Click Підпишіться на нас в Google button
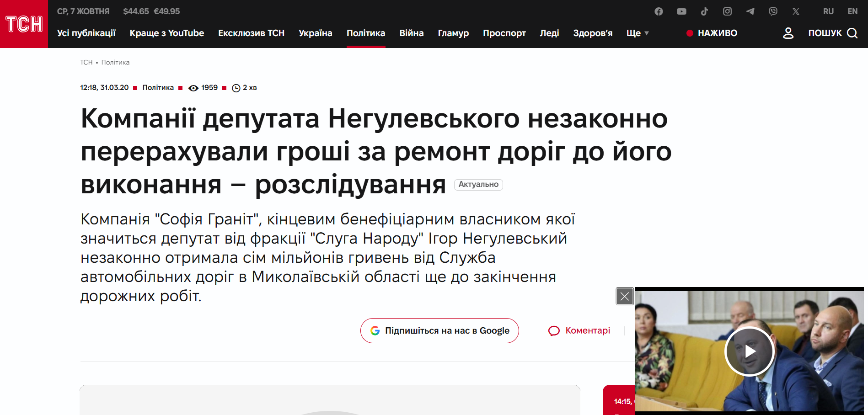868x415 pixels. (439, 330)
